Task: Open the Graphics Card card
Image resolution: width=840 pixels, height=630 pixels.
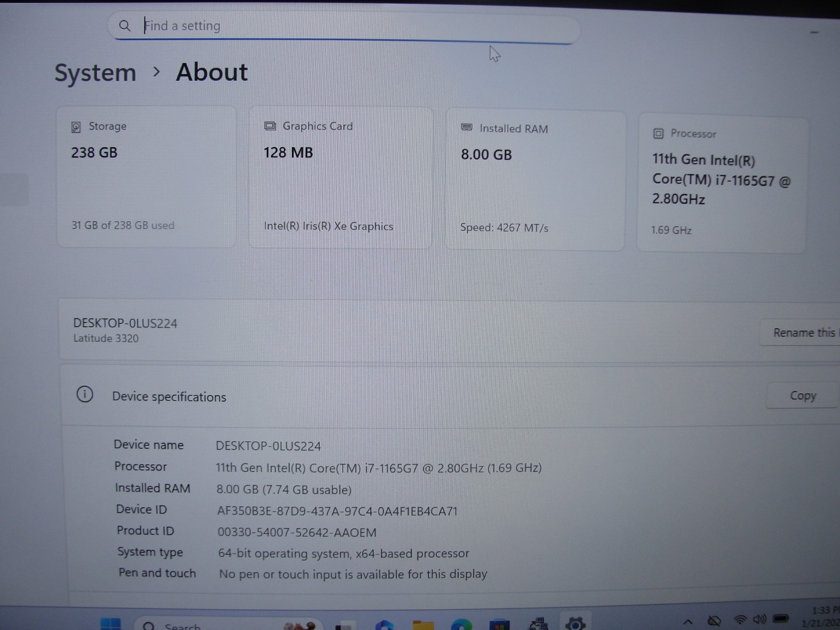Action: pyautogui.click(x=340, y=177)
